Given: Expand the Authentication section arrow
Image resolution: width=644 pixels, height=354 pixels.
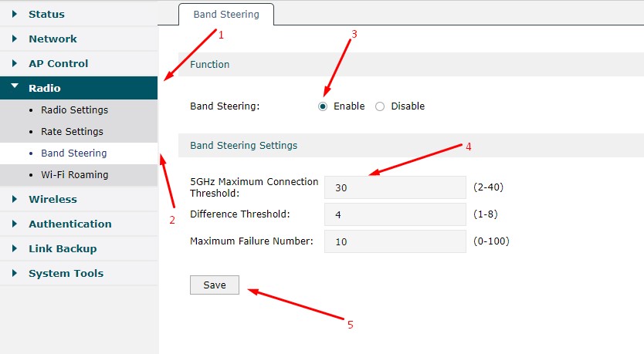Looking at the screenshot, I should click(15, 224).
